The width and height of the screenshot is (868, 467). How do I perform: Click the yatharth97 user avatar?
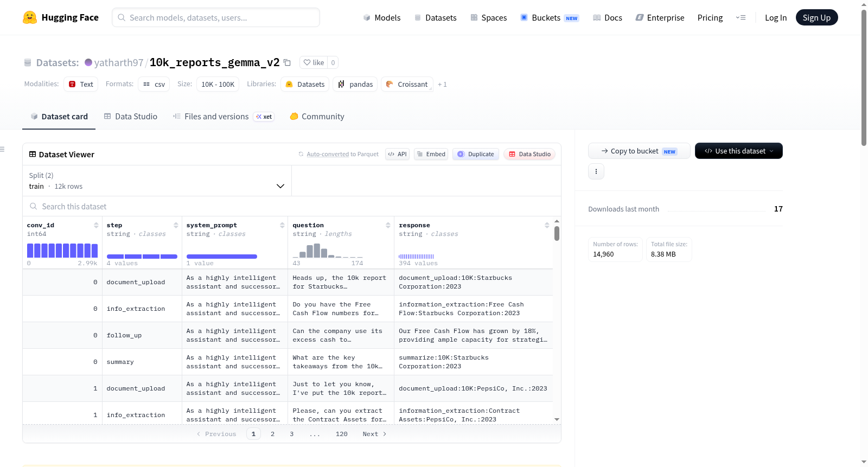88,62
